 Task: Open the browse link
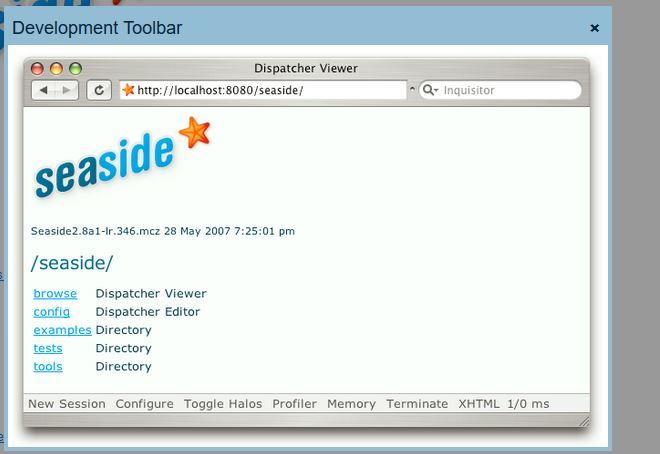click(55, 294)
